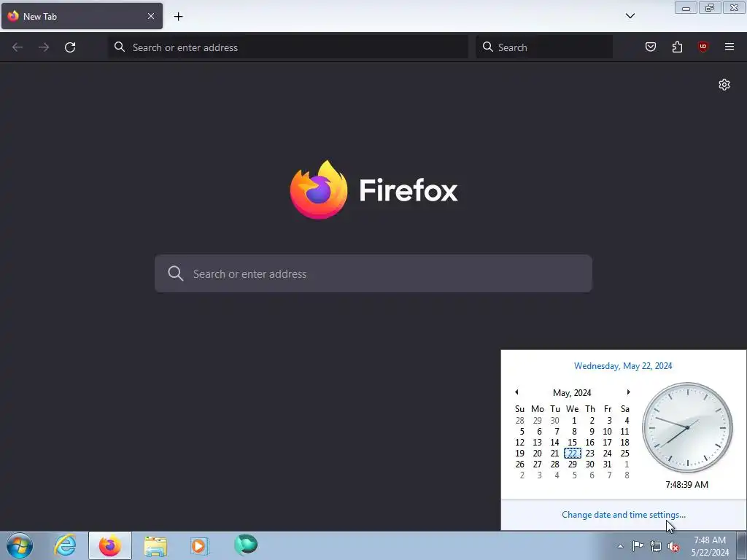Select day 18 in the calendar
747x560 pixels.
[624, 443]
